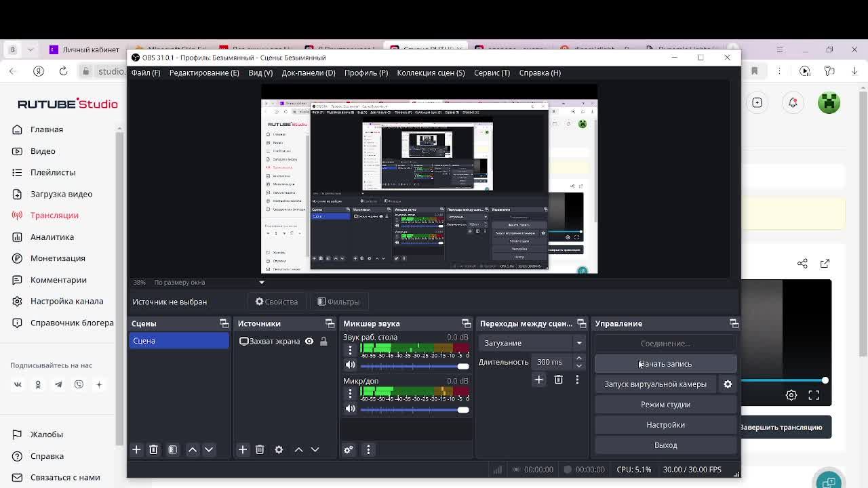This screenshot has height=488, width=868.
Task: Toggle Режим студии
Action: click(x=665, y=405)
